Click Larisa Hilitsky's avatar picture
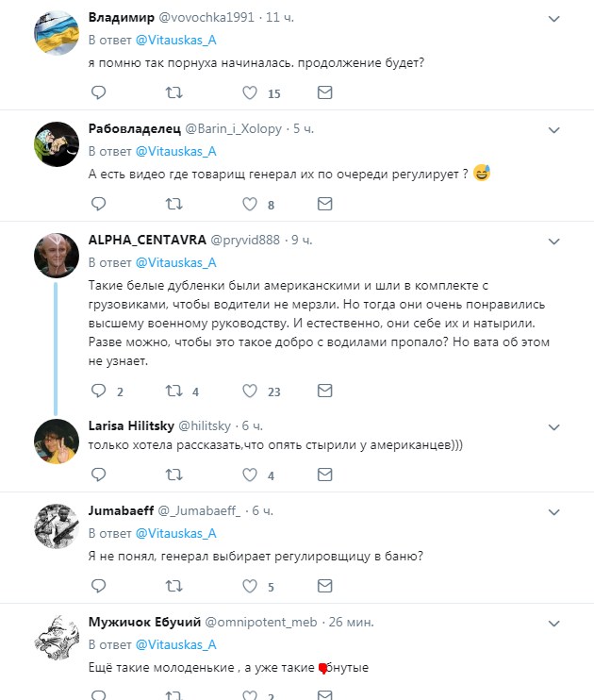 coord(56,442)
